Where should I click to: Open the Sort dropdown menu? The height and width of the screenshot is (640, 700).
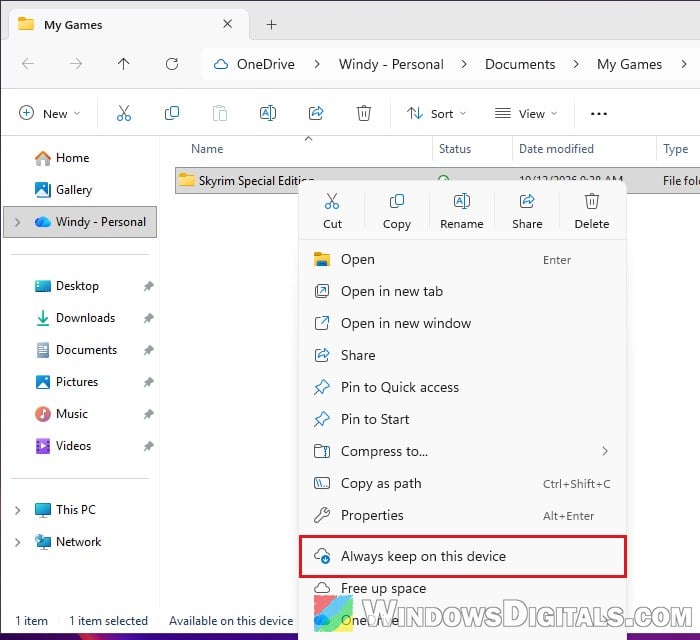click(437, 113)
